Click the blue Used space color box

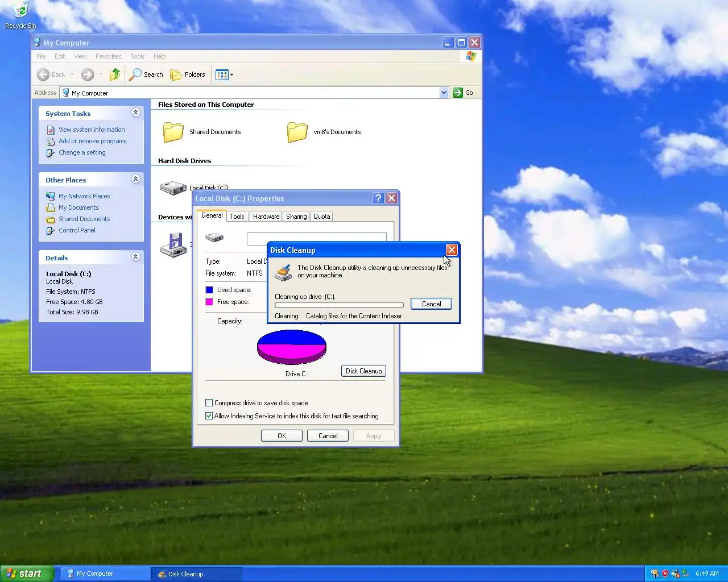209,290
